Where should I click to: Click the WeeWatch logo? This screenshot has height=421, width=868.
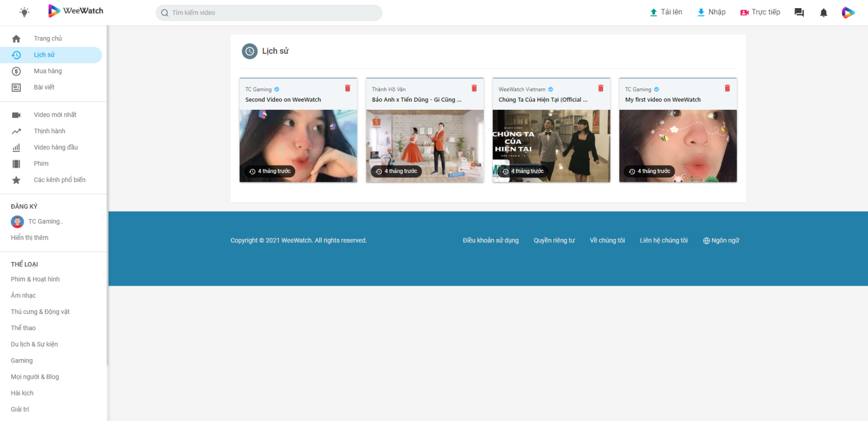(x=76, y=11)
